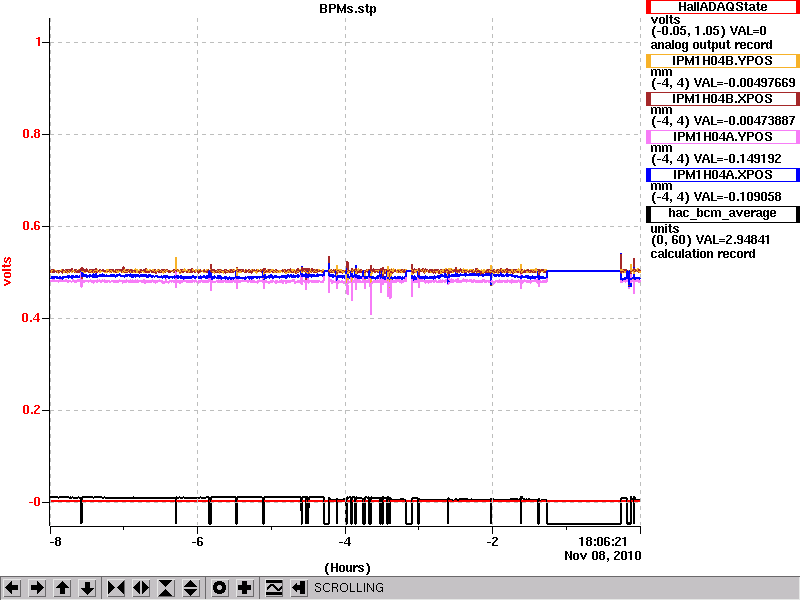This screenshot has width=800, height=600.
Task: Click the VAL=-0.00473887 value text
Action: click(x=745, y=121)
